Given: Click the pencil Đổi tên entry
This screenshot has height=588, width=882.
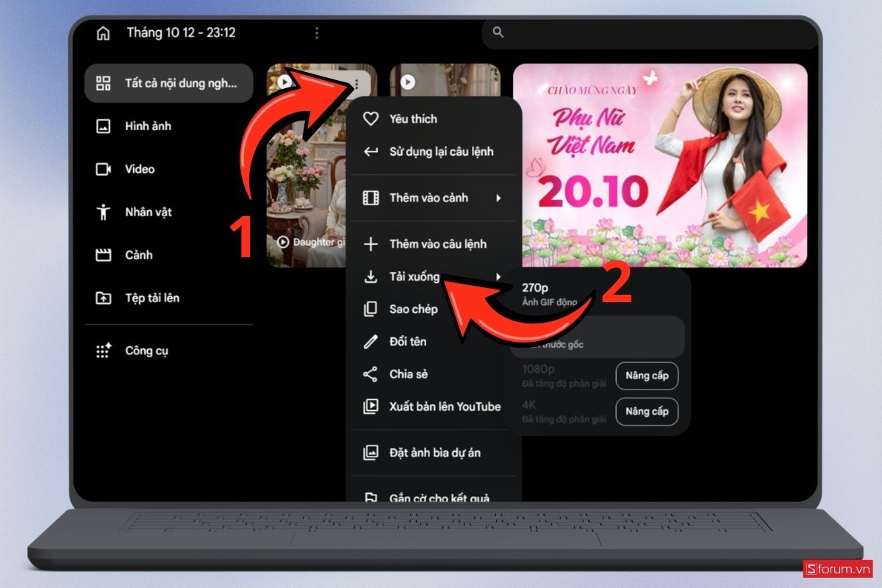Looking at the screenshot, I should 434,342.
